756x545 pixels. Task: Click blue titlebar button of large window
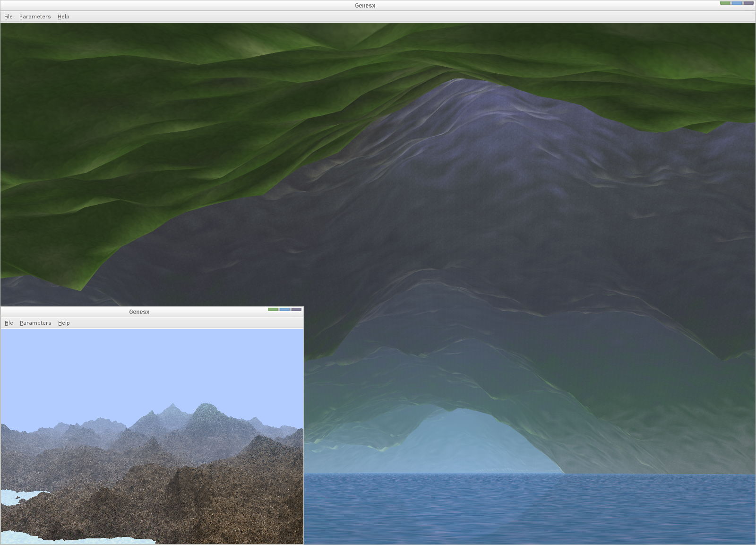[x=737, y=3]
